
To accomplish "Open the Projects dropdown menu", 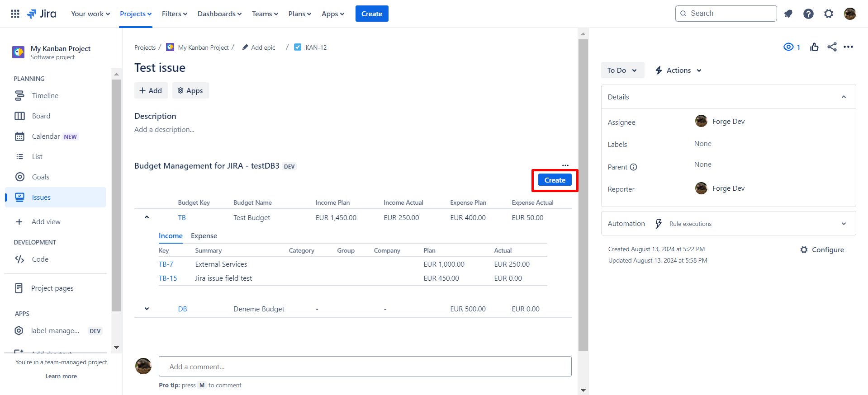I will (x=136, y=14).
